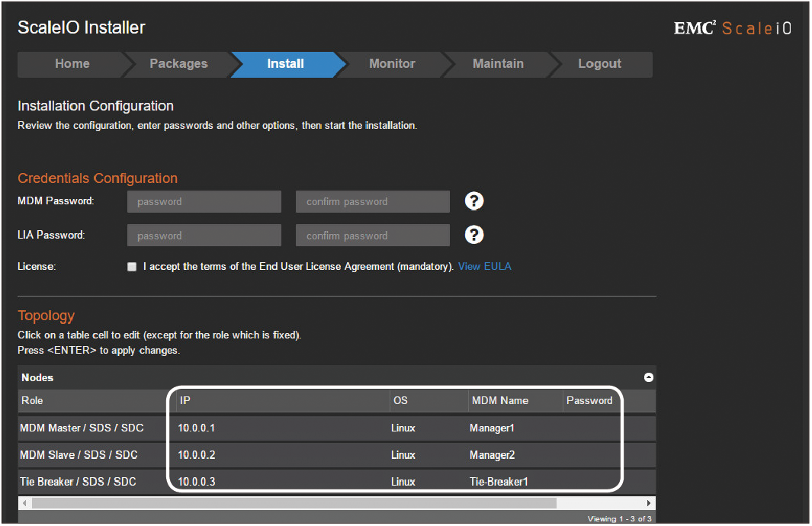Select the MDM Slave / SDS / SDC role cell

97,455
